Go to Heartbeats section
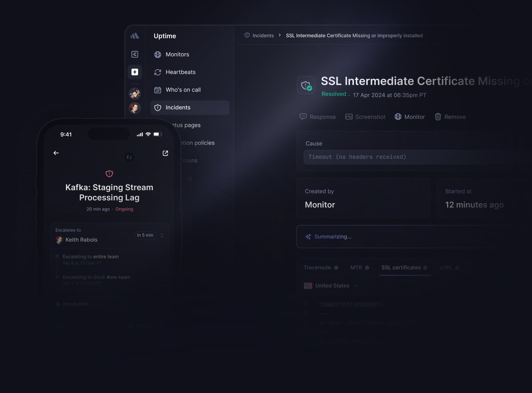The width and height of the screenshot is (532, 393). (180, 72)
